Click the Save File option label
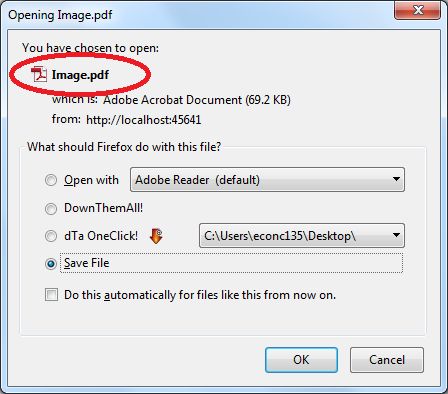448x394 pixels. click(87, 263)
